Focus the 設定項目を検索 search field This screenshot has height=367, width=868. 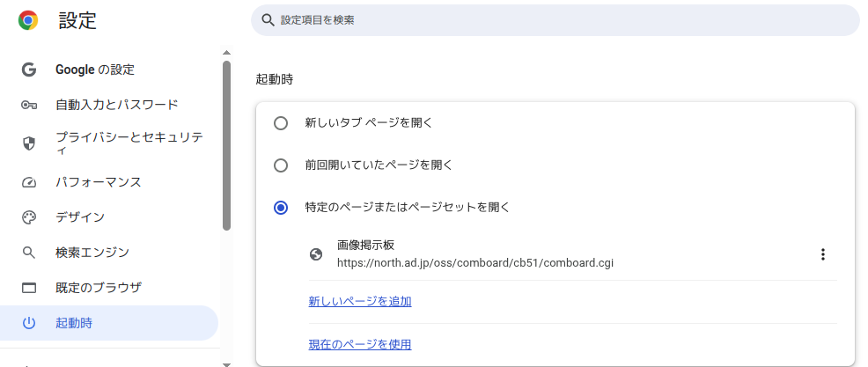pyautogui.click(x=555, y=19)
